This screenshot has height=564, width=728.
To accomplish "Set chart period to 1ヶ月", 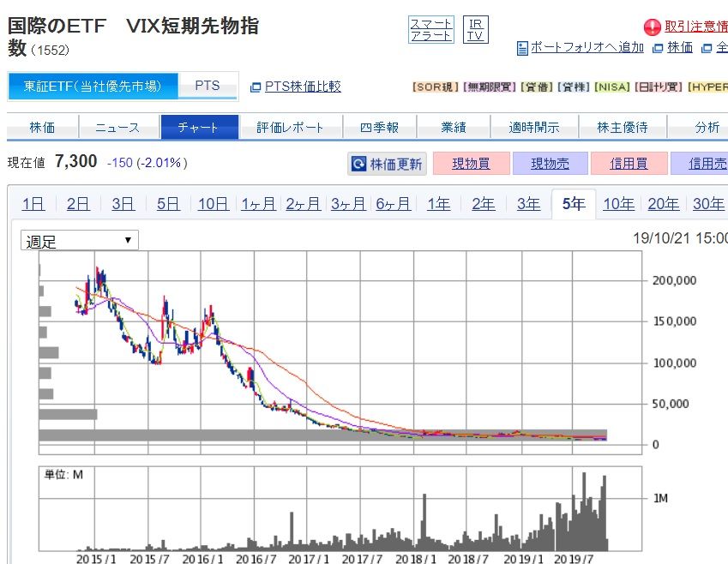I will [258, 204].
